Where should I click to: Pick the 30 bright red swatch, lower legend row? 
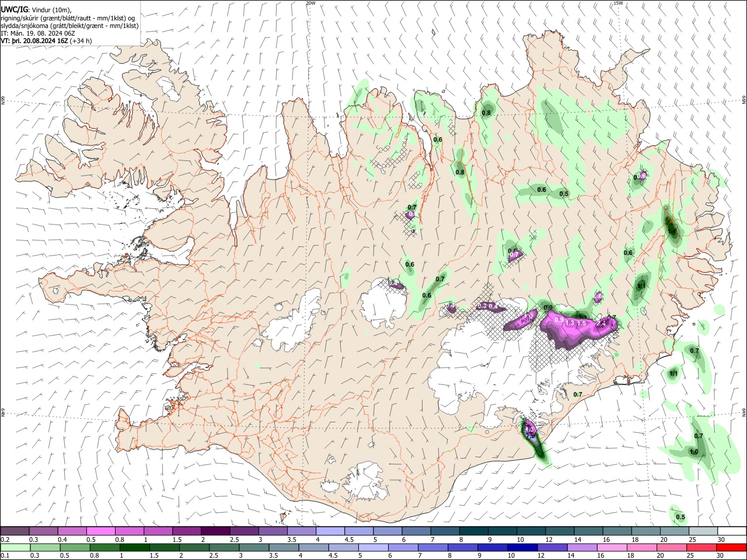point(732,547)
